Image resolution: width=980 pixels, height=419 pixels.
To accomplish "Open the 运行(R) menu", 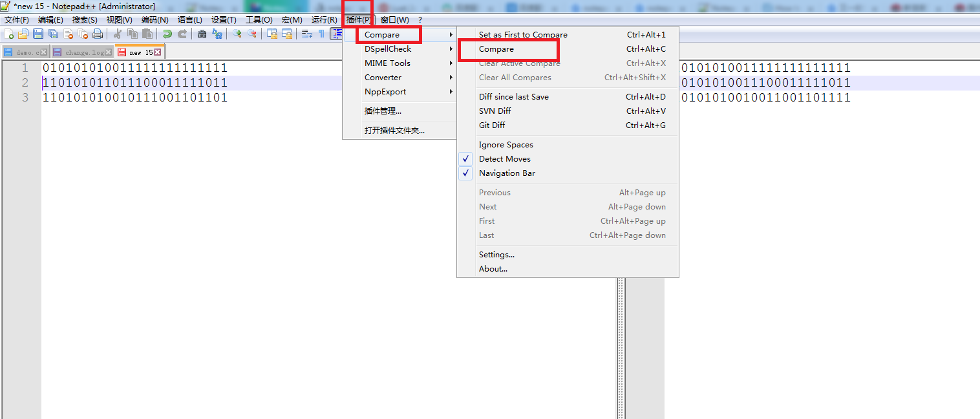I will [324, 20].
